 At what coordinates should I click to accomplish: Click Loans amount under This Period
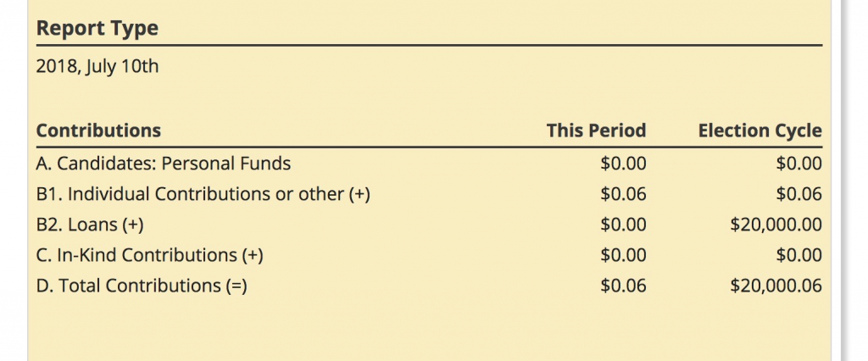(623, 225)
